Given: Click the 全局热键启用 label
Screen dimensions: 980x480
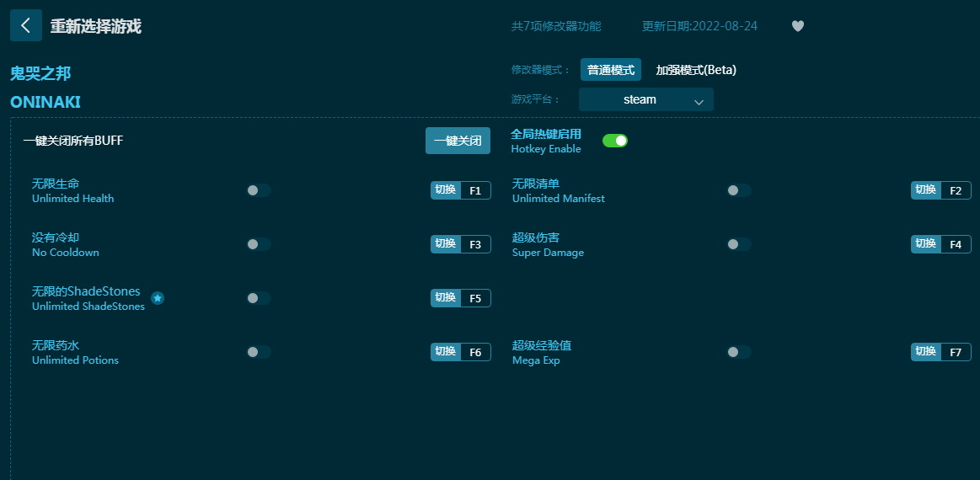Looking at the screenshot, I should pos(546,134).
